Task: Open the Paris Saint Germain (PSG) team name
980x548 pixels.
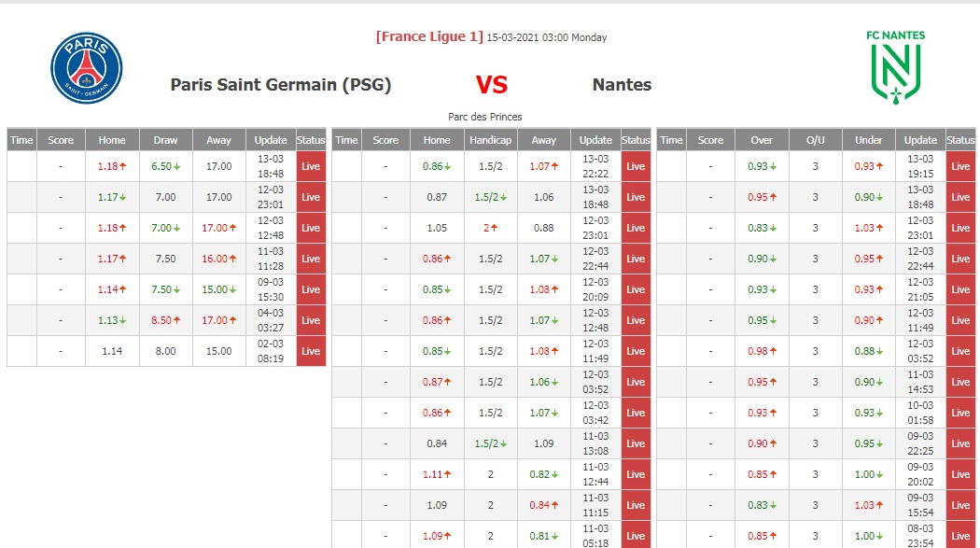Action: coord(280,85)
